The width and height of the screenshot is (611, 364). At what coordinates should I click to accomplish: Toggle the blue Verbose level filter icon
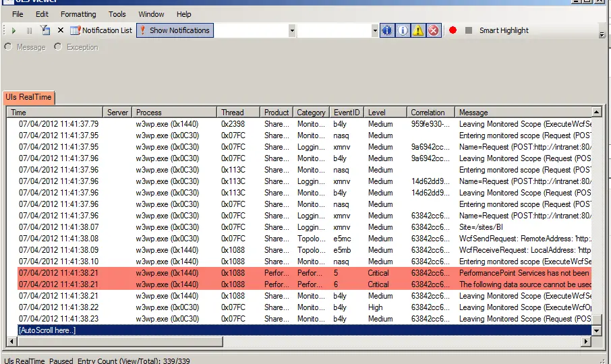click(x=387, y=30)
